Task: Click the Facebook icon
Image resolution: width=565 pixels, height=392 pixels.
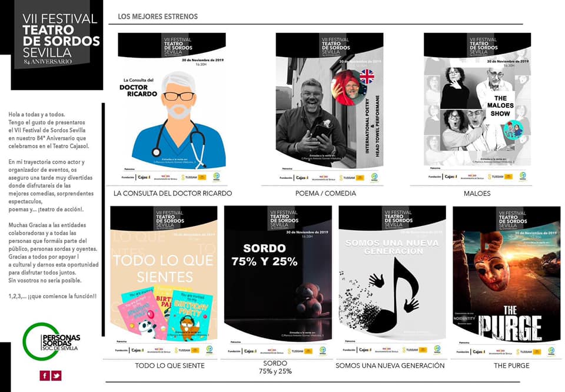Action: point(45,376)
